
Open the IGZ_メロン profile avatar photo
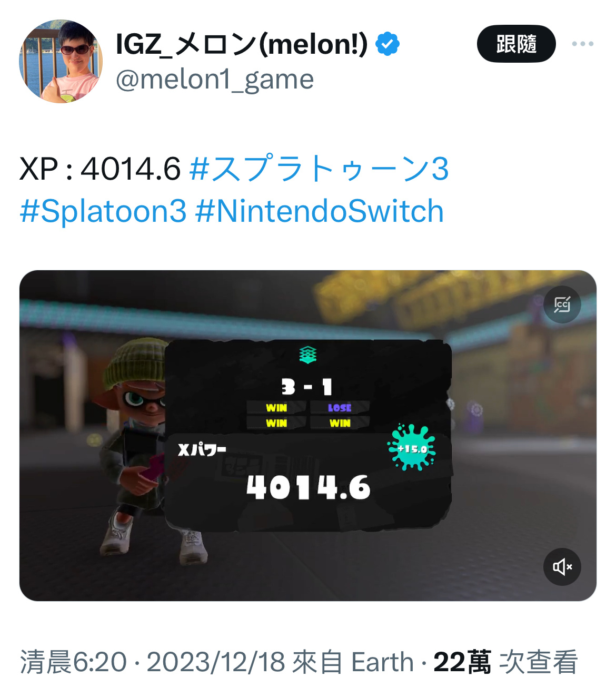coord(61,61)
